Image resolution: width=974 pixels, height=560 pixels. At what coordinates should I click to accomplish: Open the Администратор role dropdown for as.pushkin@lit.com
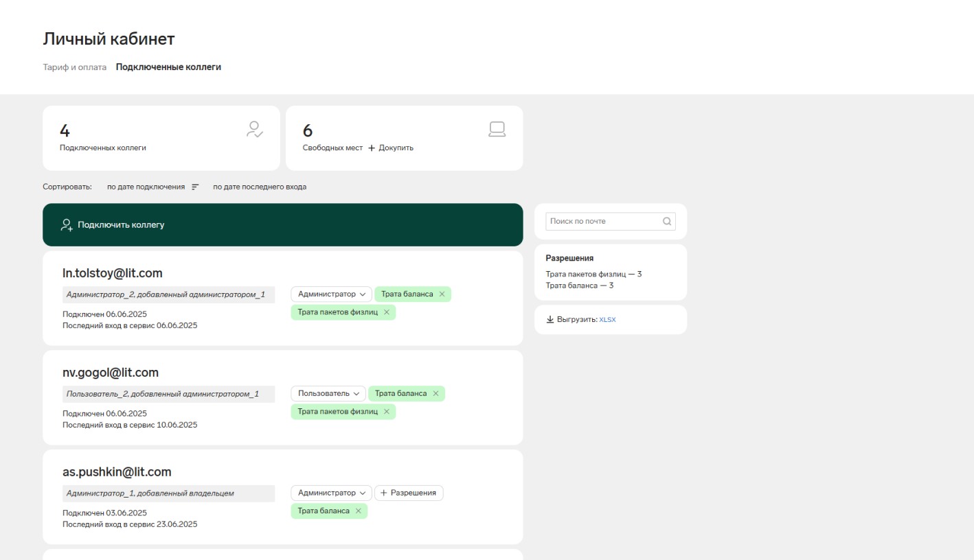tap(331, 493)
